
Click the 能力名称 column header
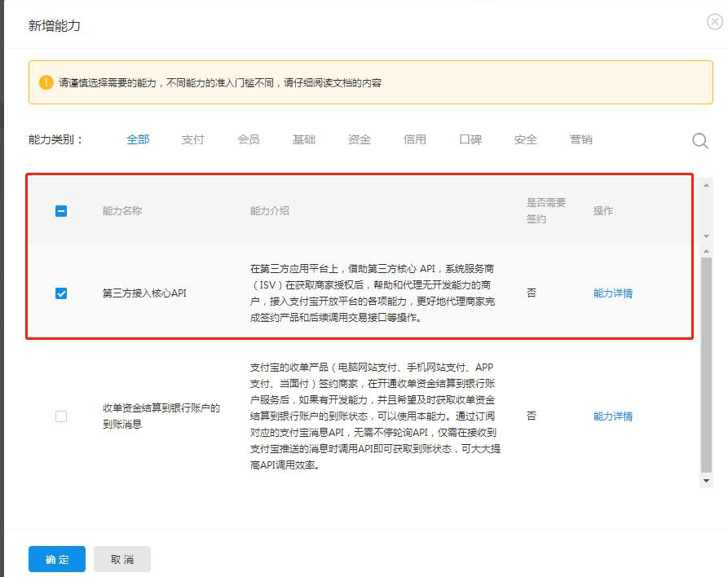[x=122, y=211]
